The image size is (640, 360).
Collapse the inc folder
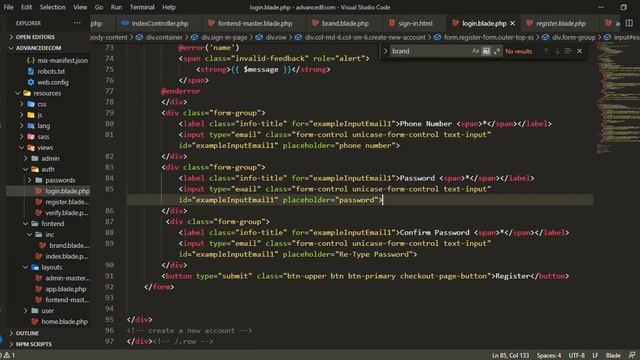[48, 235]
